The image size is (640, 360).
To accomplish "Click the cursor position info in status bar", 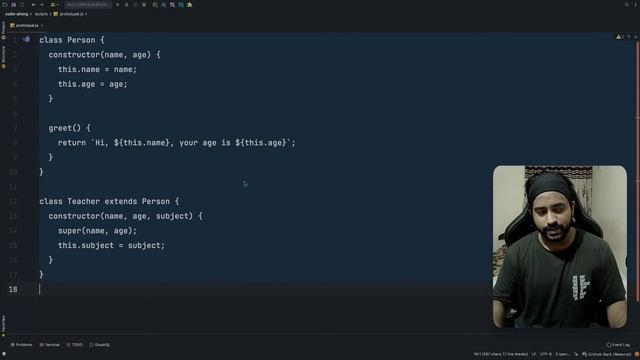I will click(501, 354).
